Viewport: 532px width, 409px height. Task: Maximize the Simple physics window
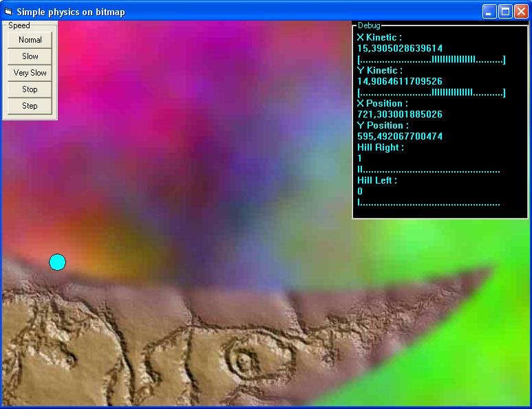504,11
